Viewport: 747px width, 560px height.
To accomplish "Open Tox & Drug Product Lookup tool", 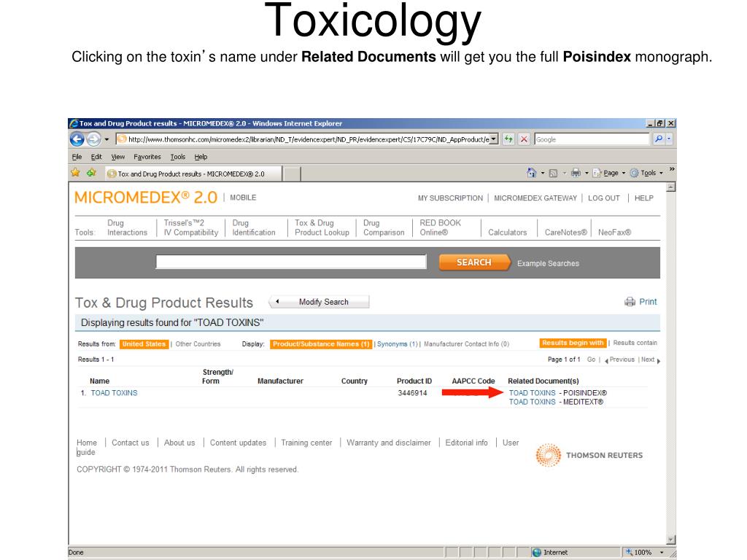I will 322,227.
